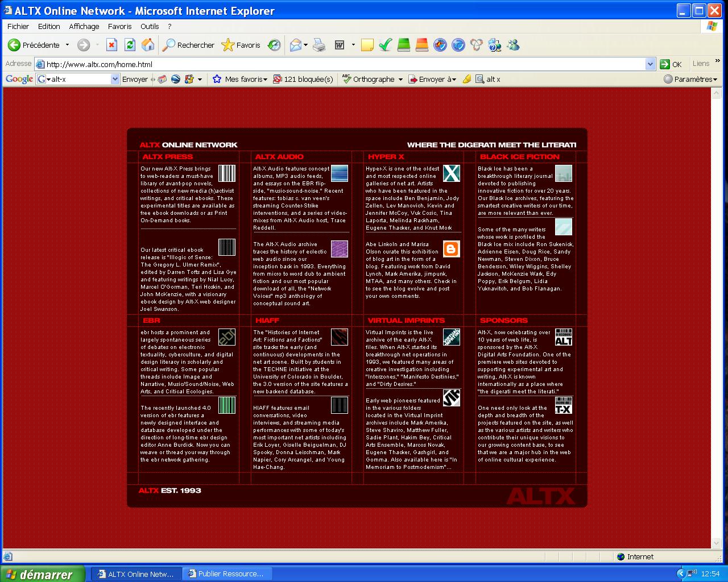728x582 pixels.
Task: Open the Google search box dropdown arrow
Action: tap(115, 80)
